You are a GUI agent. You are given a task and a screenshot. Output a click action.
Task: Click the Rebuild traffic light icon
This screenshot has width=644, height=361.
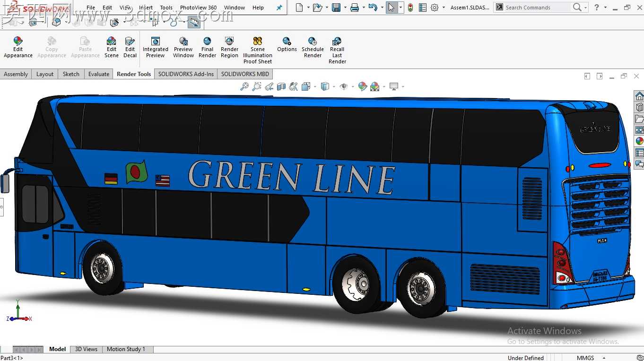(x=410, y=8)
